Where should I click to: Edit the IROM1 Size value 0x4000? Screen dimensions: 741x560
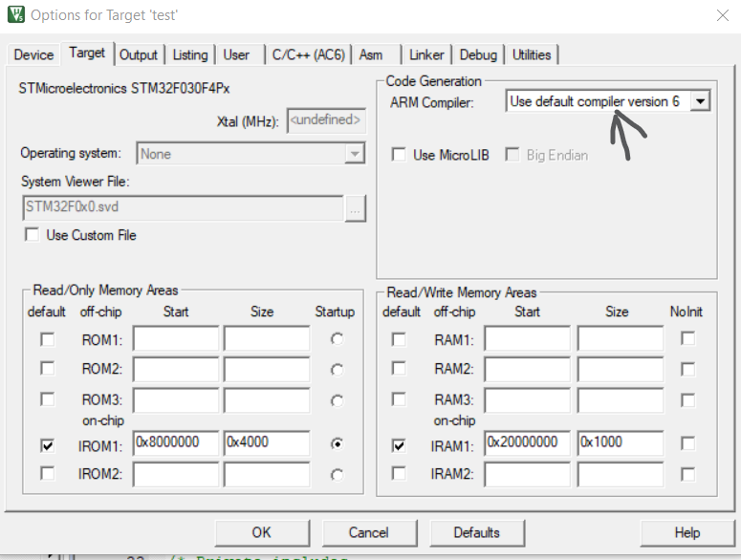pos(267,442)
